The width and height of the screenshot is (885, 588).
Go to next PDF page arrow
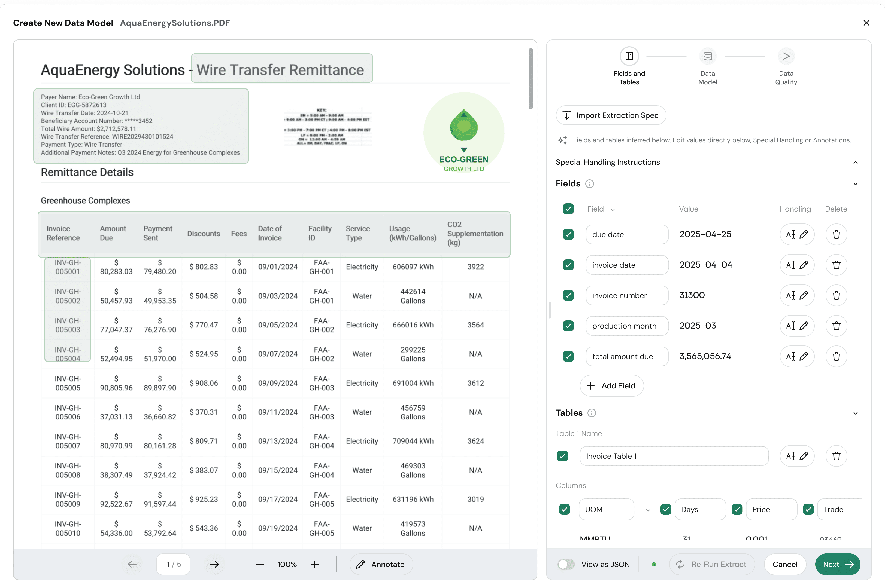tap(214, 564)
